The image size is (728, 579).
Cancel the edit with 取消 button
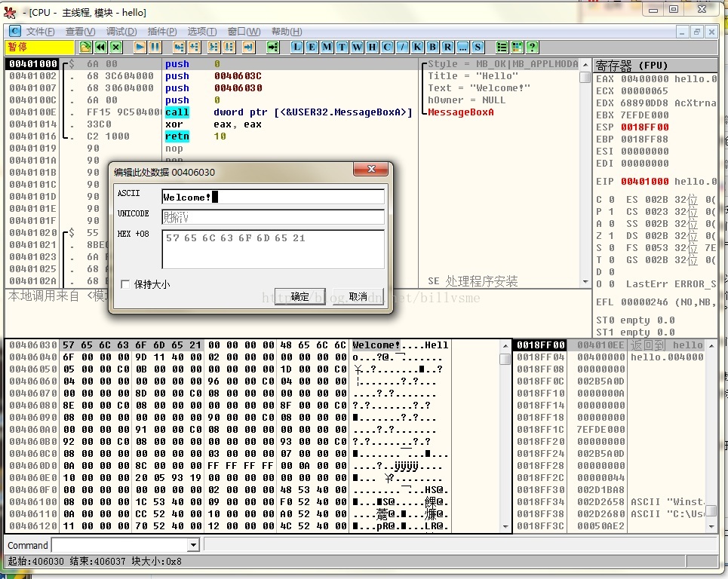pos(358,296)
